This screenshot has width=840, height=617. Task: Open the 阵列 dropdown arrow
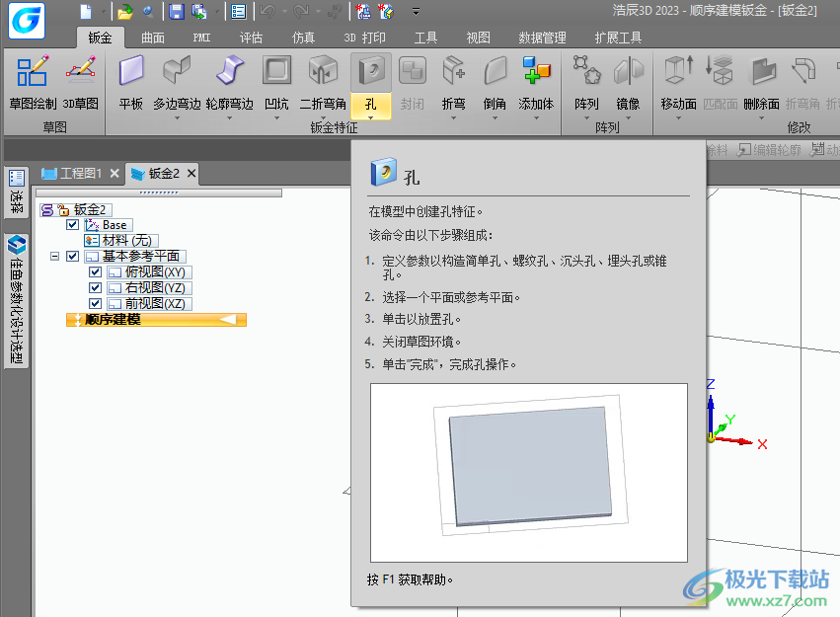pos(586,117)
